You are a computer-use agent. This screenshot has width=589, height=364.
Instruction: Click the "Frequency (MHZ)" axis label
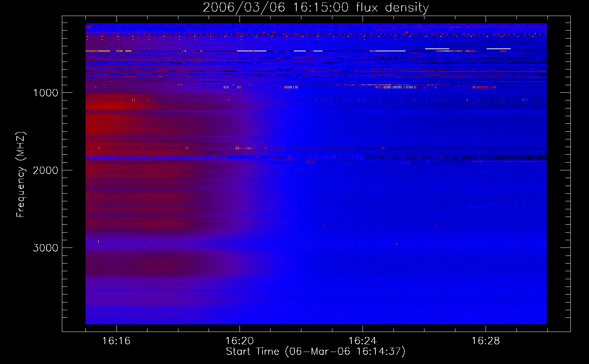(21, 175)
